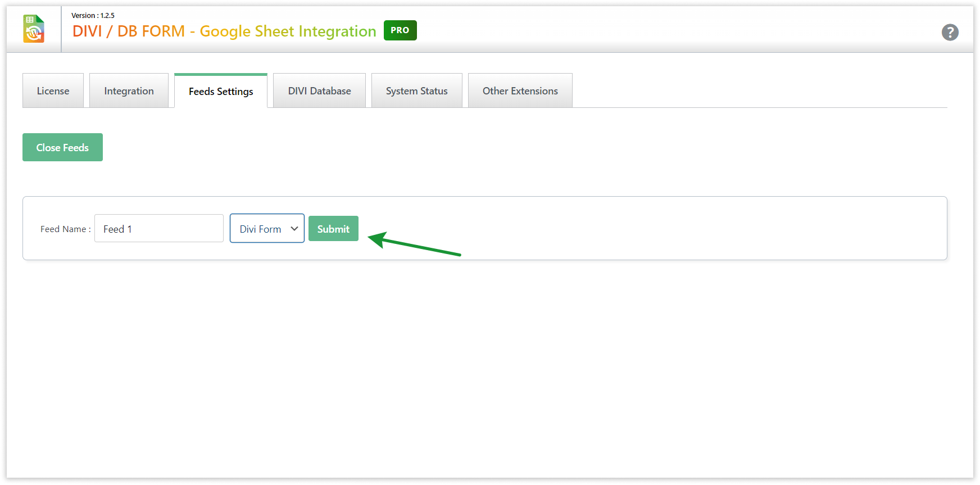Click the "Feed Name :" label
Image resolution: width=980 pixels, height=485 pixels.
[65, 229]
